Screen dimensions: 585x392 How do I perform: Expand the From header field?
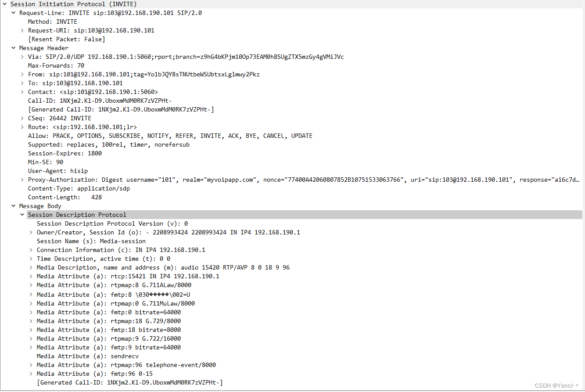22,74
